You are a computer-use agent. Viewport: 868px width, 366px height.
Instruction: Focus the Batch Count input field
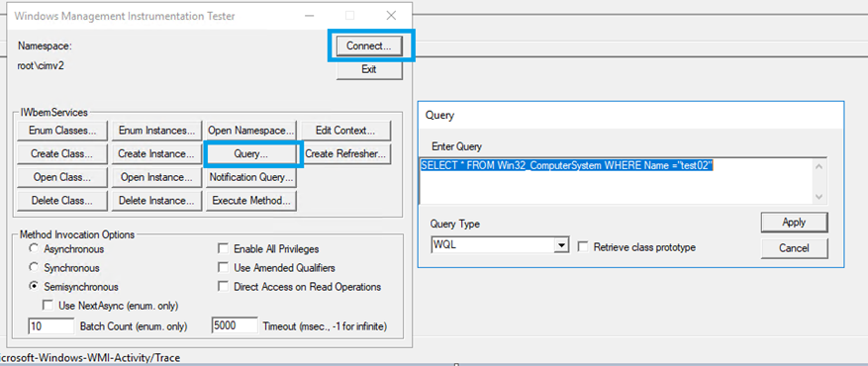(50, 326)
